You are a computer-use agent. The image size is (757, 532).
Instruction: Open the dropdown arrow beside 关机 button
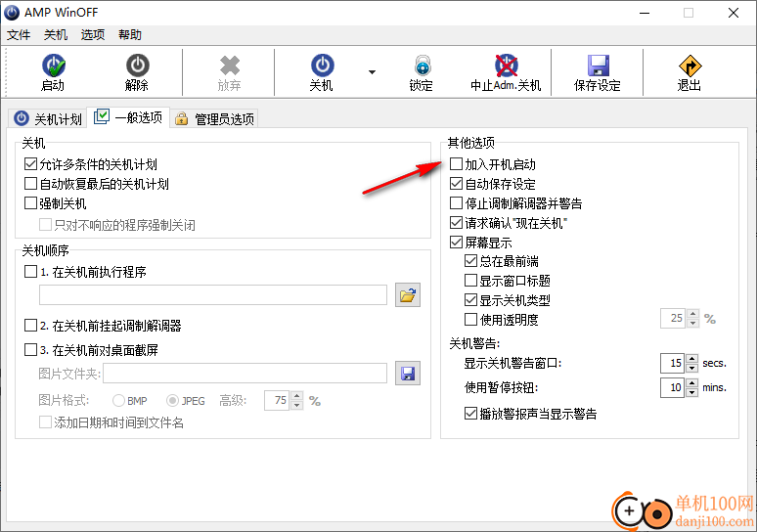[372, 72]
